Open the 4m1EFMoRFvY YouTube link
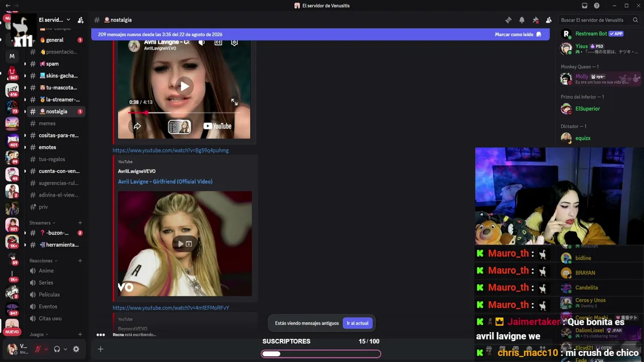 coord(171,308)
